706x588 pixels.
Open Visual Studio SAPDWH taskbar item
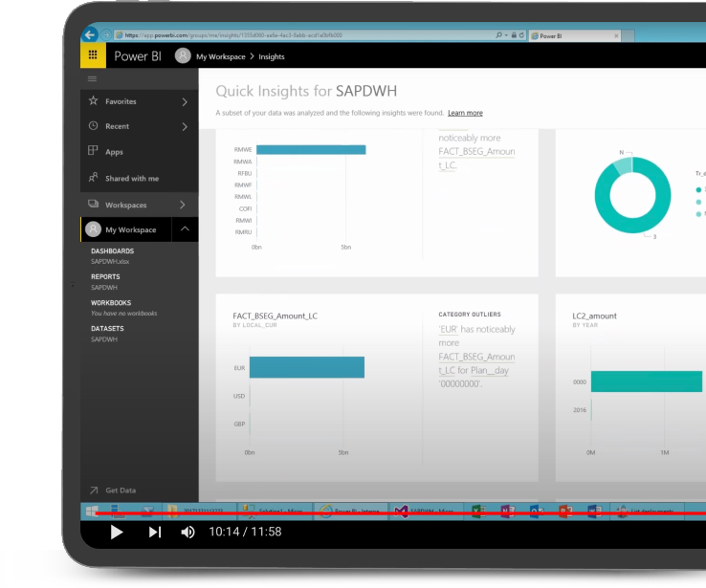coord(426,512)
